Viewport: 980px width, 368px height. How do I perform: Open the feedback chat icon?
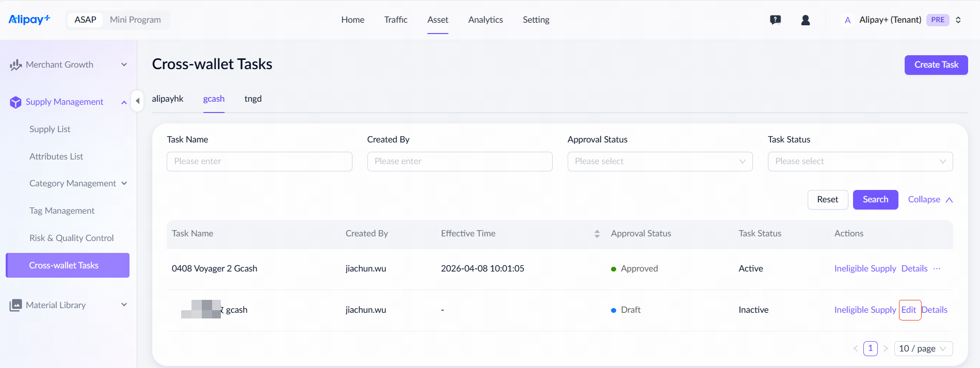point(775,20)
